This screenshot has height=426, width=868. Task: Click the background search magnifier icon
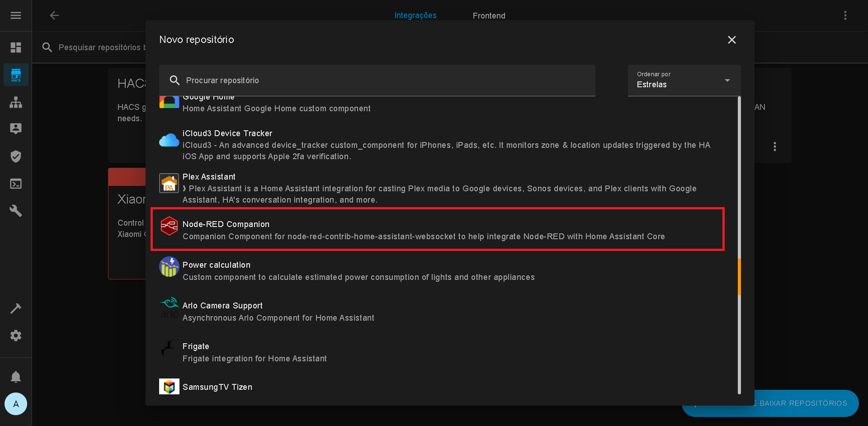(47, 47)
